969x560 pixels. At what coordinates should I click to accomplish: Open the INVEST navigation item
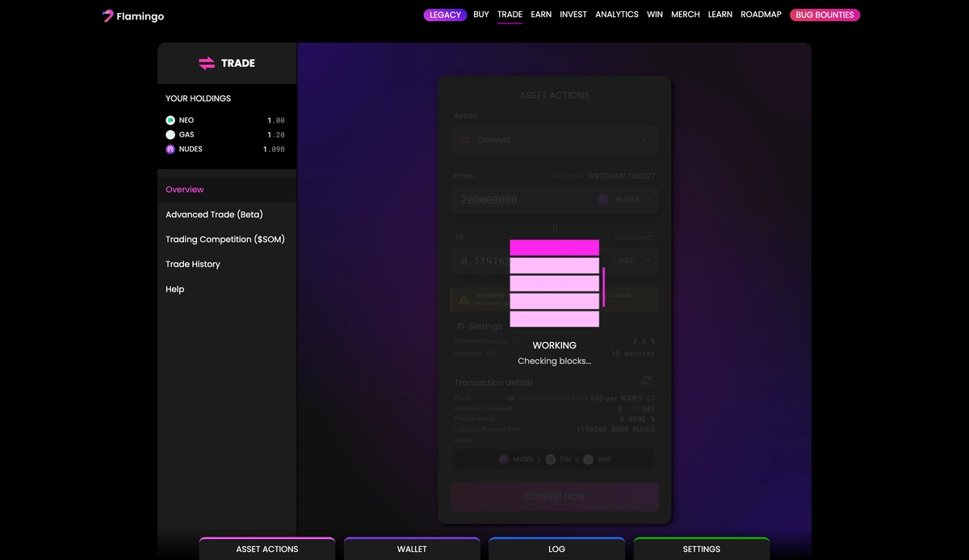573,15
